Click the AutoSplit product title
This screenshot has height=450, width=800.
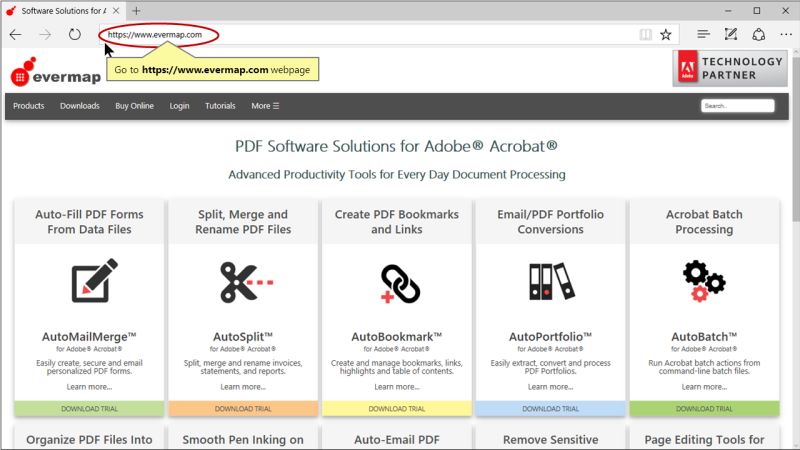coord(243,337)
